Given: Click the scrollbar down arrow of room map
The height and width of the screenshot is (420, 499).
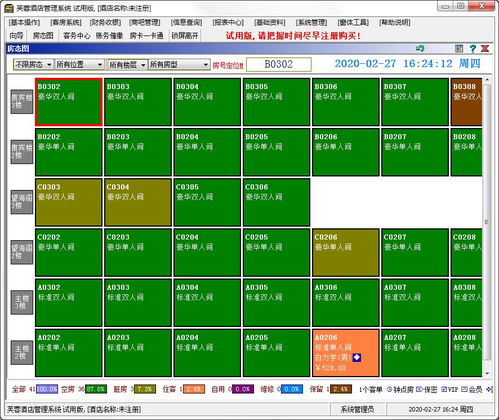Looking at the screenshot, I should 487,373.
